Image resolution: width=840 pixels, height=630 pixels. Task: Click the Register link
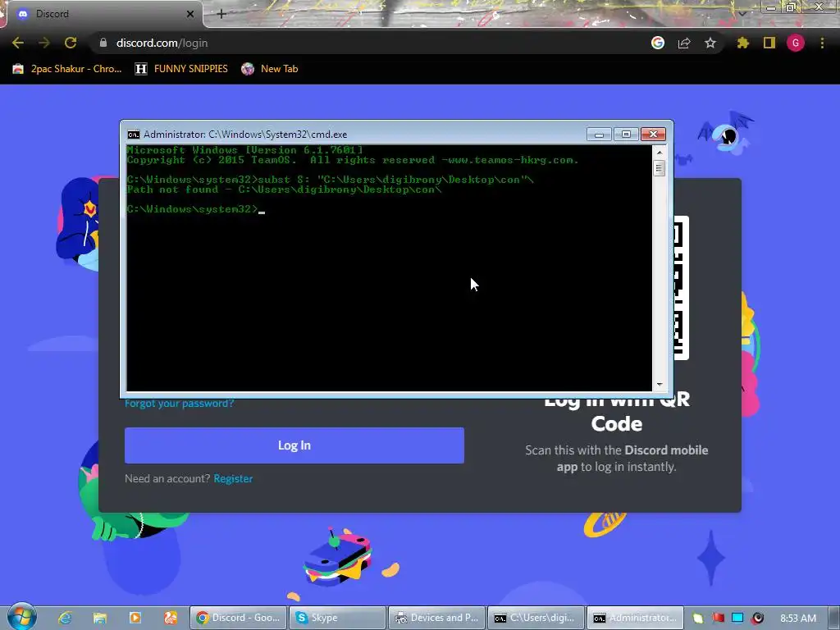[233, 478]
